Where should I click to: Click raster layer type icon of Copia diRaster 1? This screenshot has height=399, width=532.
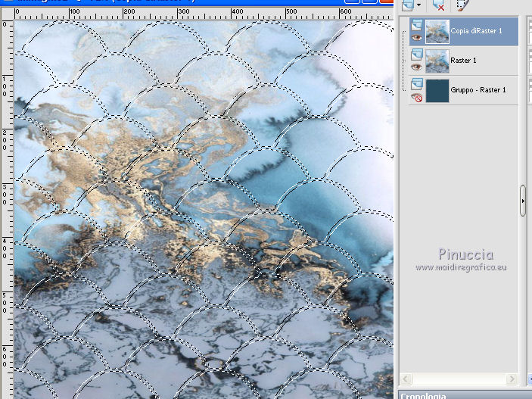click(417, 25)
